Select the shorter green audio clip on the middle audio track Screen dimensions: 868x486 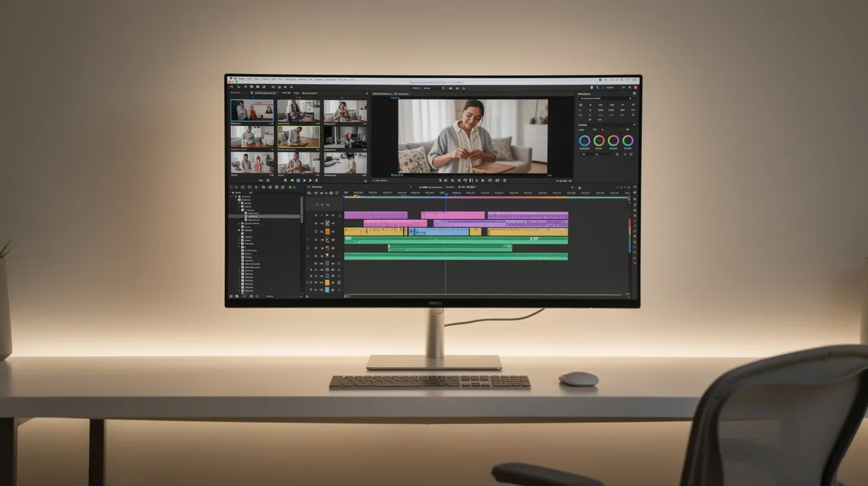(450, 248)
